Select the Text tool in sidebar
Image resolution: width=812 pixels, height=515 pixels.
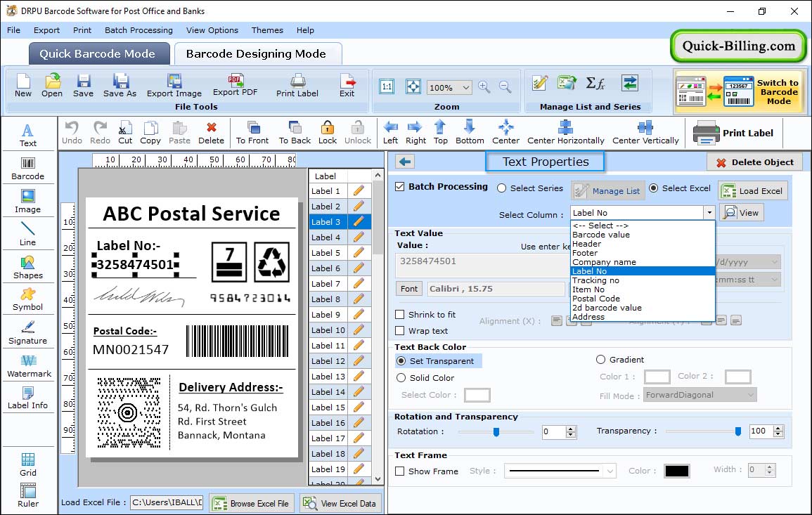click(x=28, y=136)
